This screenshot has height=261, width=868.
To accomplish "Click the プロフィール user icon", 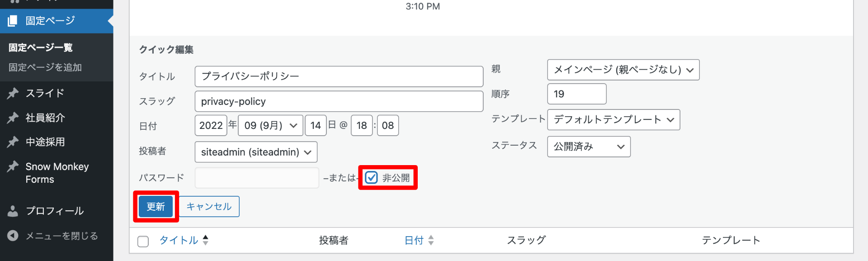I will click(13, 211).
